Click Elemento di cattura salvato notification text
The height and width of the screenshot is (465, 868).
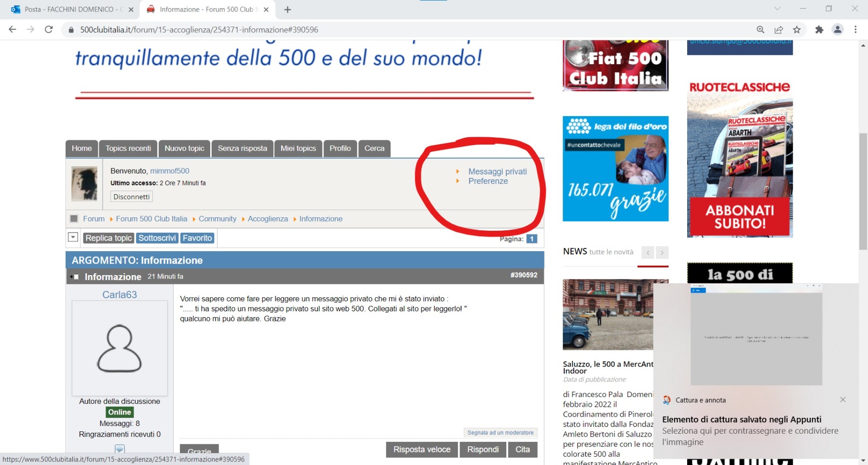[742, 420]
